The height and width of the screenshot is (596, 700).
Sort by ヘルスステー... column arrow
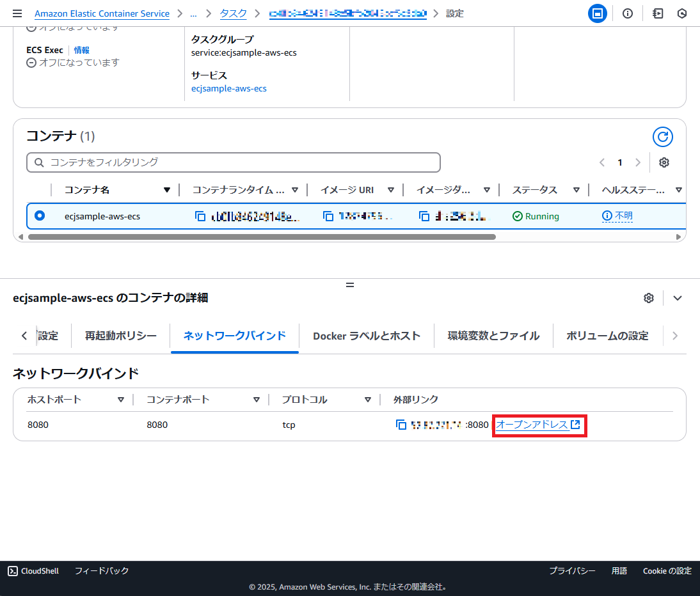click(679, 190)
